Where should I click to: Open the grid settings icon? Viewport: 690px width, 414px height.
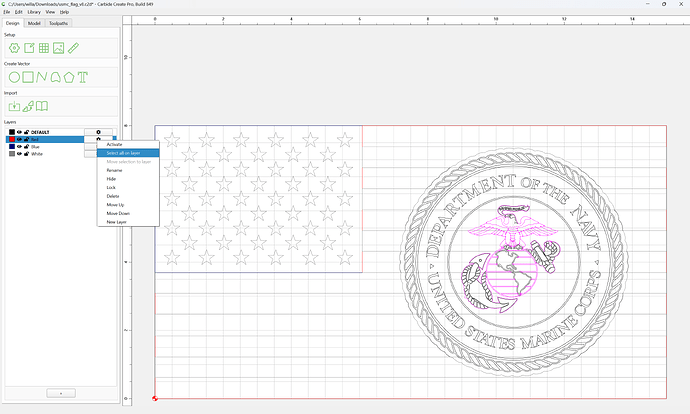(44, 48)
